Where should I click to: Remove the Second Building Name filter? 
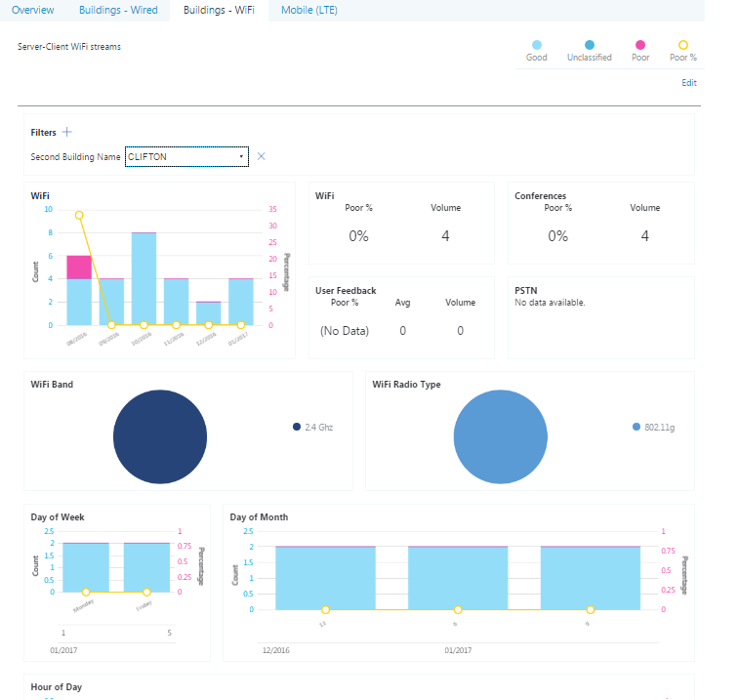261,156
